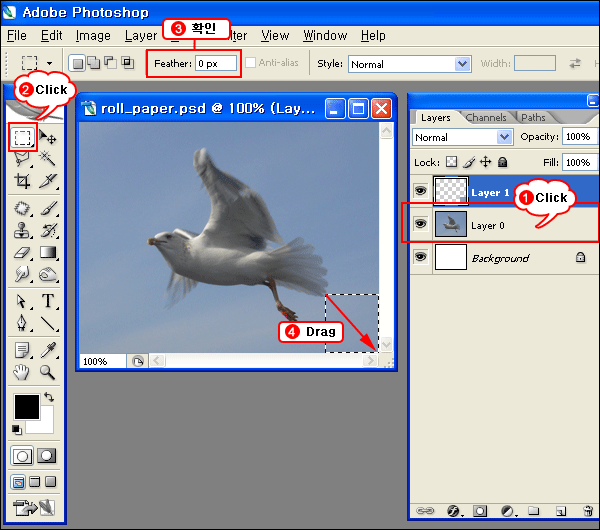
Task: Open the Edit menu
Action: pos(51,36)
